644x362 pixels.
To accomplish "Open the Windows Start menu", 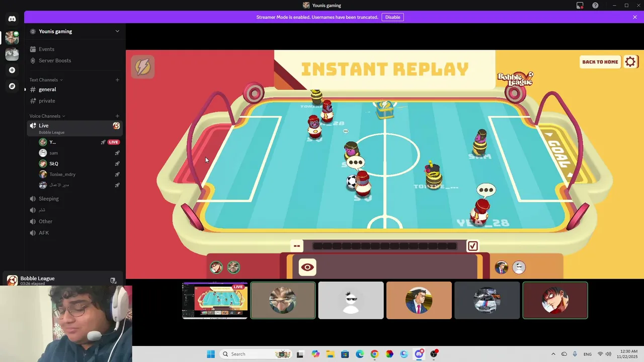I will tap(211, 354).
